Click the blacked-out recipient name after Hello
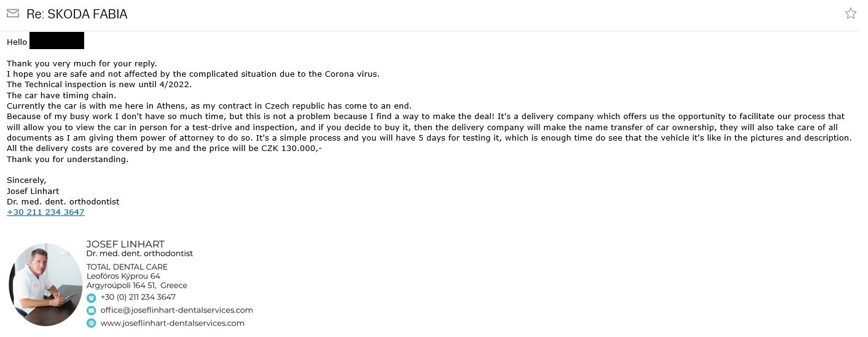The height and width of the screenshot is (337, 868). [57, 41]
